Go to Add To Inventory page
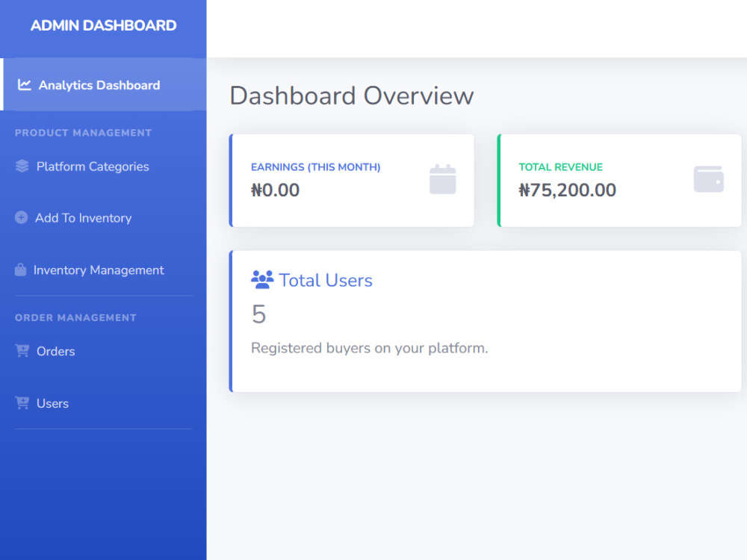The image size is (747, 560). pos(103,217)
